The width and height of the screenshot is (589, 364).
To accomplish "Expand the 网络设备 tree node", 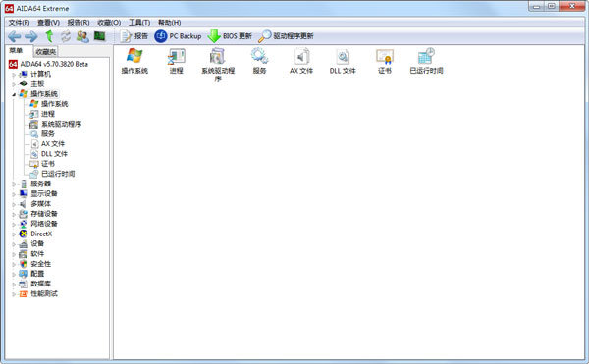I will 14,224.
